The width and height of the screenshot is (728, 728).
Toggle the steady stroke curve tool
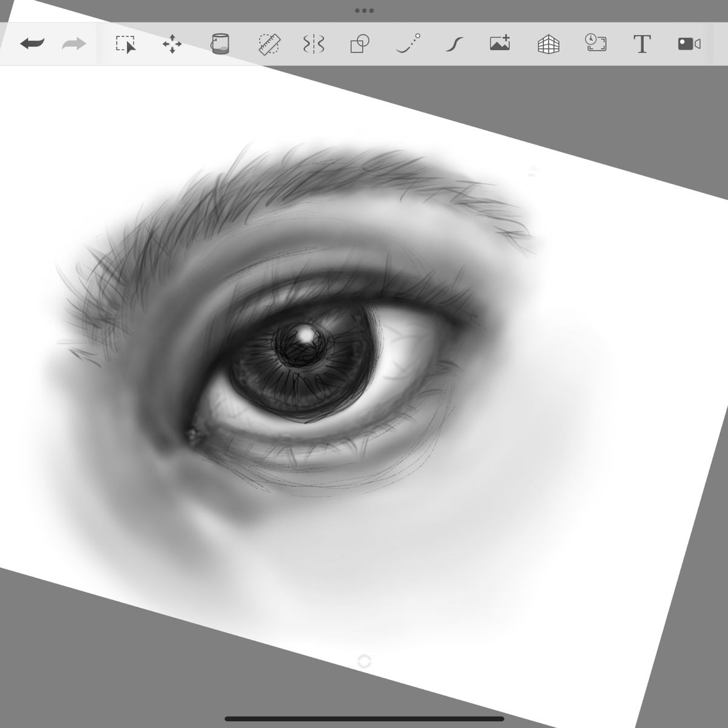click(454, 44)
